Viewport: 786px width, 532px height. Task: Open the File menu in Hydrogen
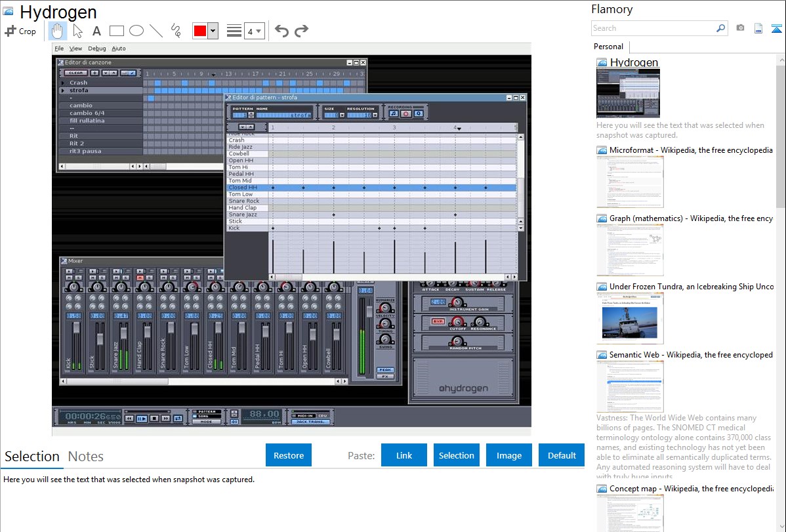coord(59,49)
